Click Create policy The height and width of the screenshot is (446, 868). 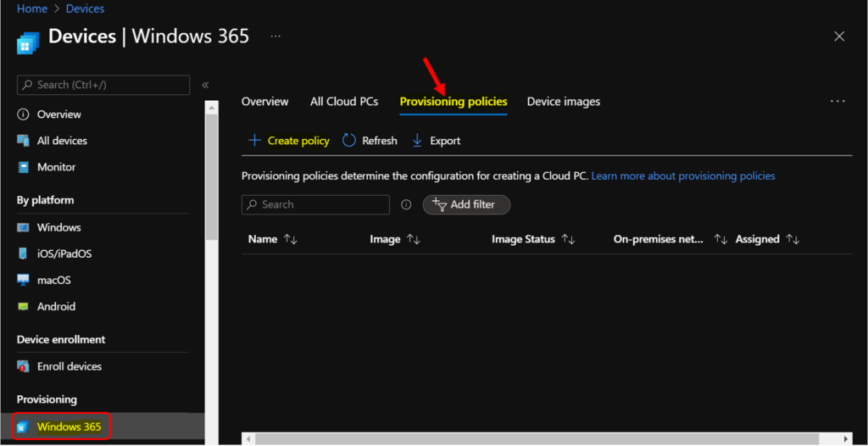point(298,141)
